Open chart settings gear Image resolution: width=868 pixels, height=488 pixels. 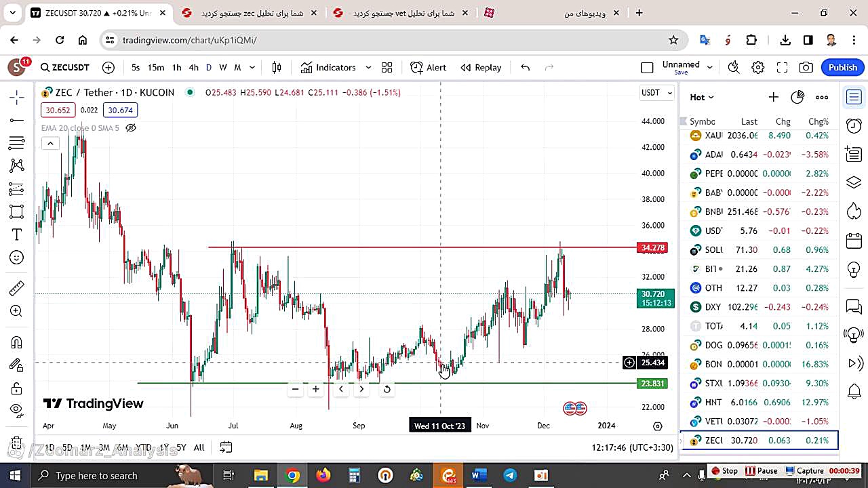[x=757, y=67]
